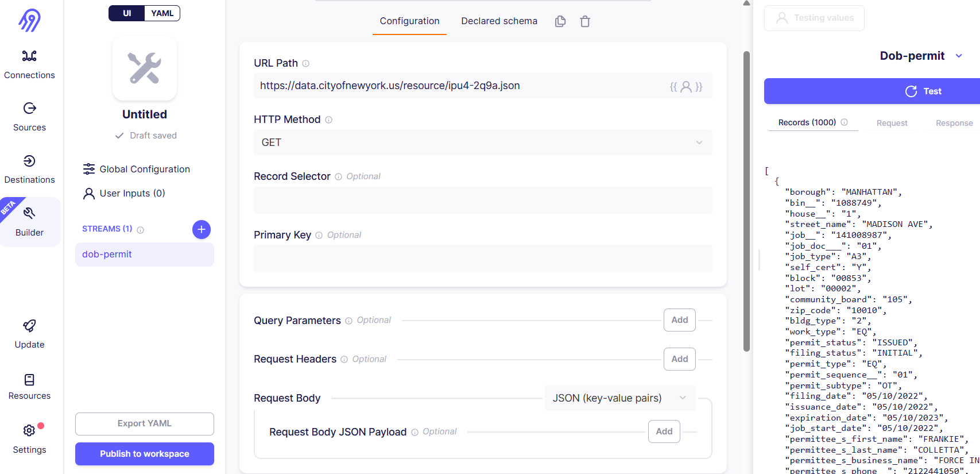Click the STREAMS info icon
This screenshot has height=474, width=980.
141,230
